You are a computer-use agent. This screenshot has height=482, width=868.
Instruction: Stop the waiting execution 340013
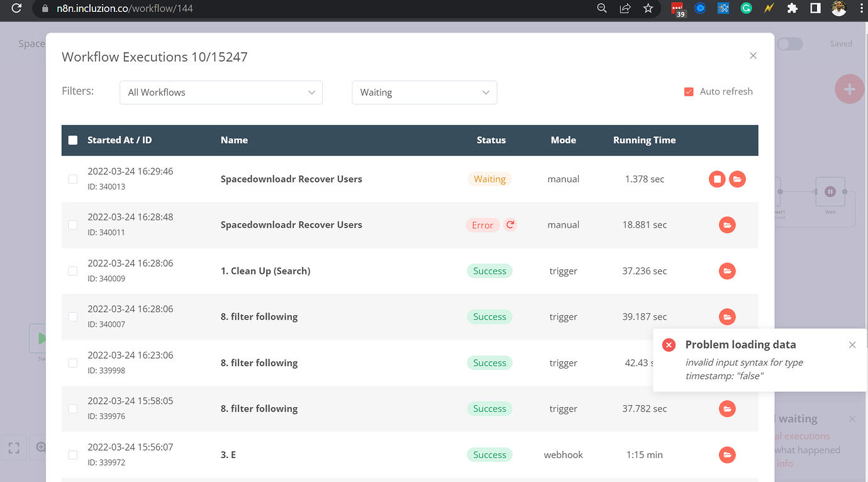(x=717, y=179)
